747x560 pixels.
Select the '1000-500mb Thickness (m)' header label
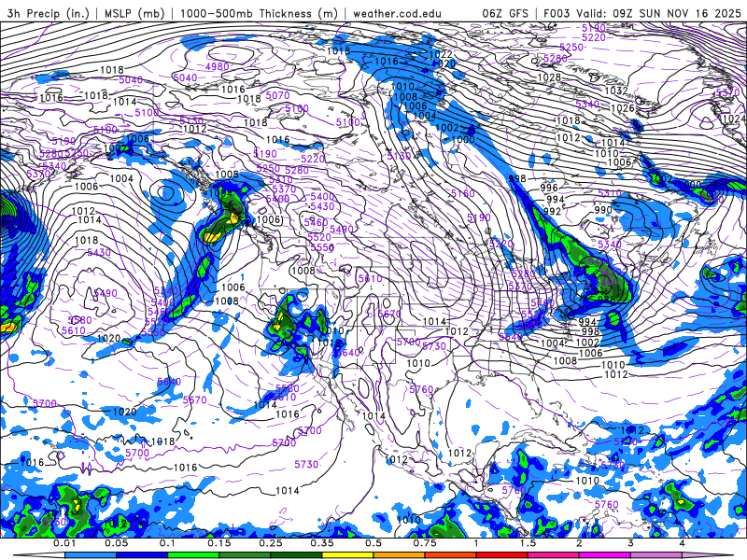(260, 13)
